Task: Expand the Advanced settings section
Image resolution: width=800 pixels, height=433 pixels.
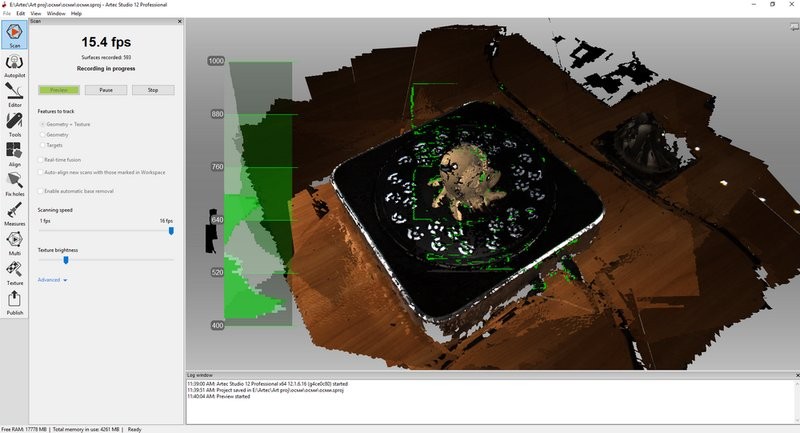Action: coord(52,280)
